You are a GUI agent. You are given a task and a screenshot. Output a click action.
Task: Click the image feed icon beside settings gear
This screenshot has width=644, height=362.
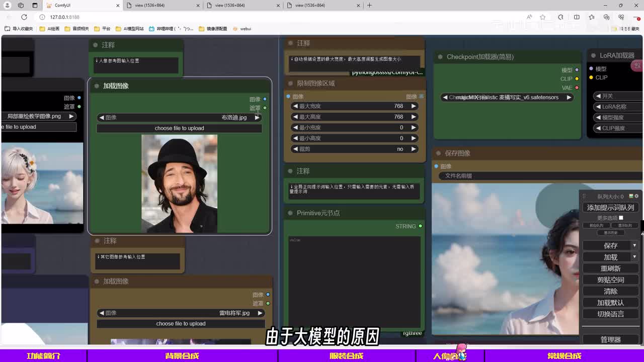pyautogui.click(x=631, y=196)
